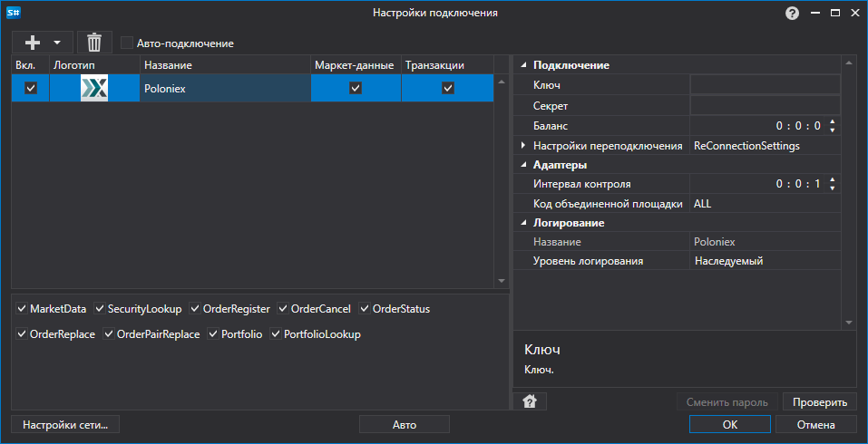Viewport: 868px width, 444px height.
Task: Decrease Интервал контроля with down arrow
Action: (832, 188)
